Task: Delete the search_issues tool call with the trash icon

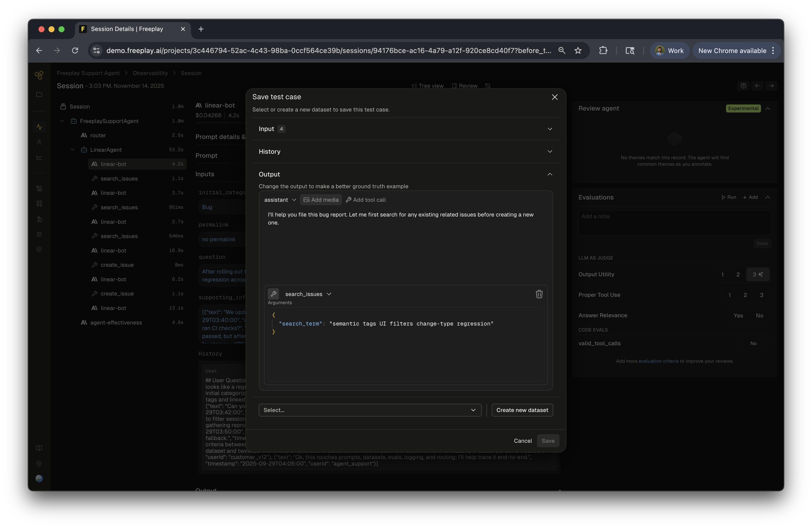Action: pyautogui.click(x=539, y=294)
